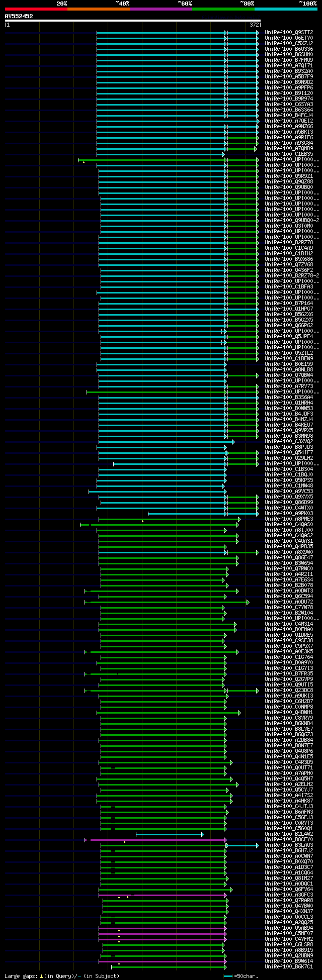Select the UniRef100_A9PK03 label
The width and height of the screenshot is (322, 980).
point(289,513)
